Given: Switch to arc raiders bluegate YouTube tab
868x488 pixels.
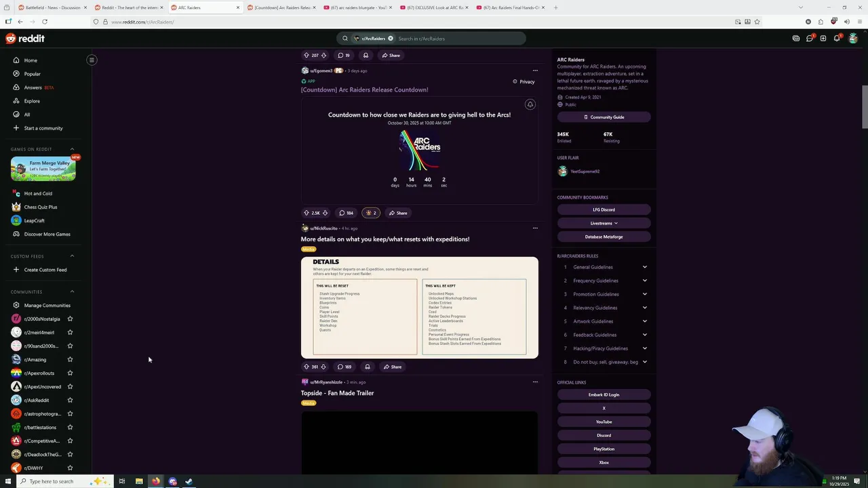Looking at the screenshot, I should 357,7.
